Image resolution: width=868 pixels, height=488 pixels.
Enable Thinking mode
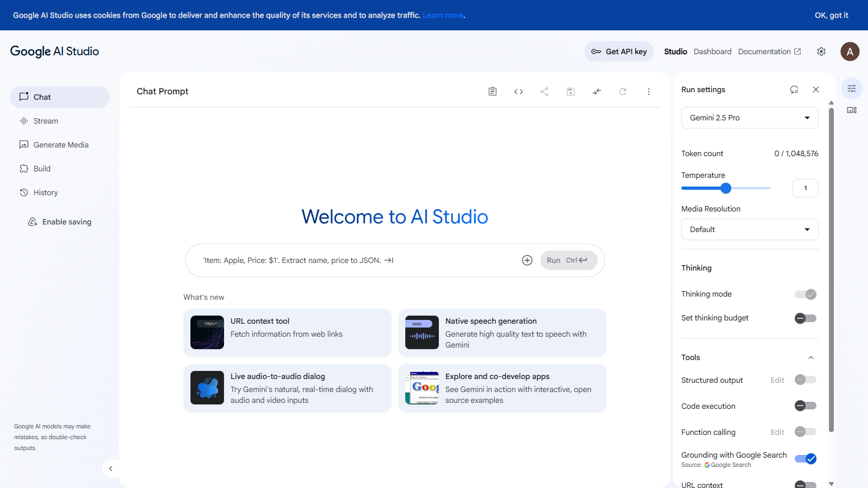805,294
